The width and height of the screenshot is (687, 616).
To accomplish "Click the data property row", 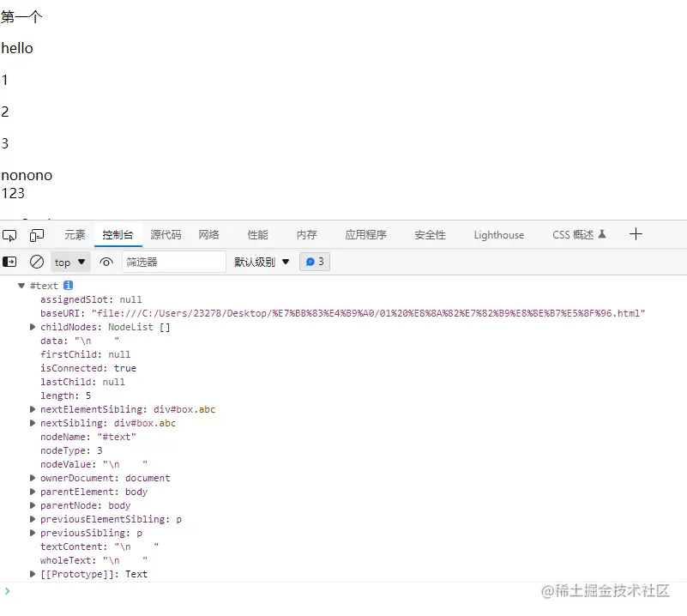I will click(x=80, y=341).
